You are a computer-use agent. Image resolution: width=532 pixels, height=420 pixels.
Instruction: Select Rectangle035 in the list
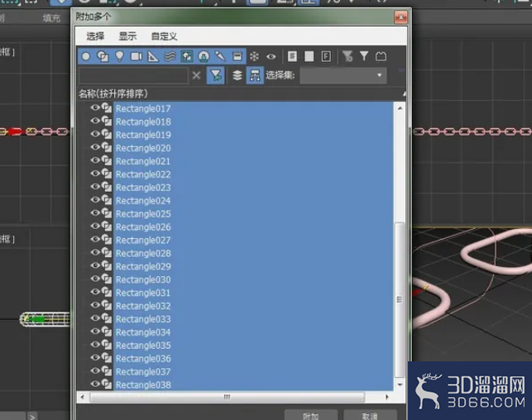point(143,346)
